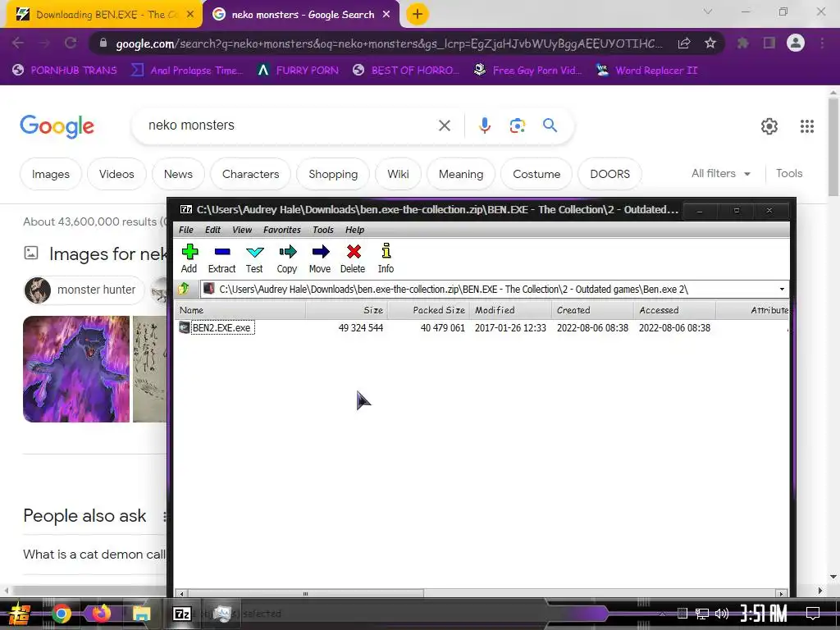
Task: Clear the Google search box with X
Action: tap(444, 126)
